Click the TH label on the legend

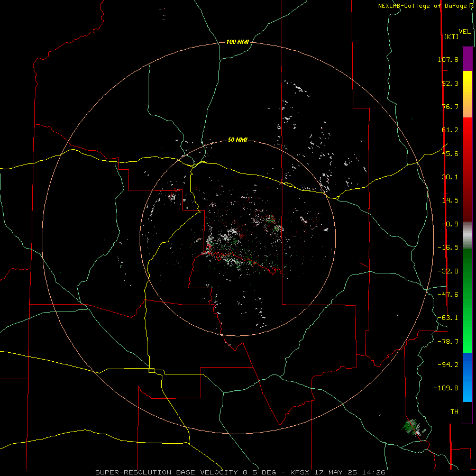454,412
